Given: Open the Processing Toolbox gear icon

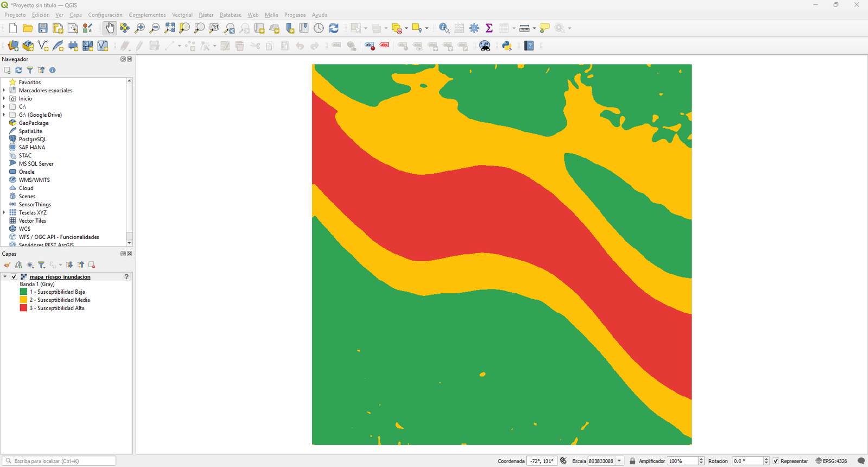Looking at the screenshot, I should point(474,28).
